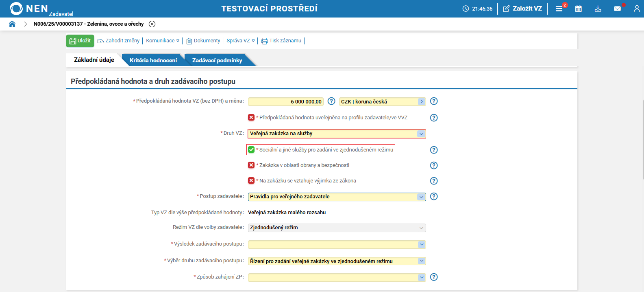Click help icon next to estimated value field
The image size is (644, 292).
(331, 101)
